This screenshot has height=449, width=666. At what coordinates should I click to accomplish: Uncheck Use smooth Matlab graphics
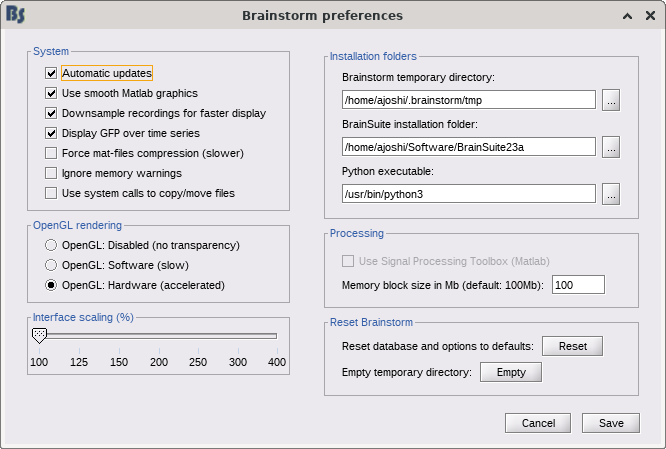51,93
